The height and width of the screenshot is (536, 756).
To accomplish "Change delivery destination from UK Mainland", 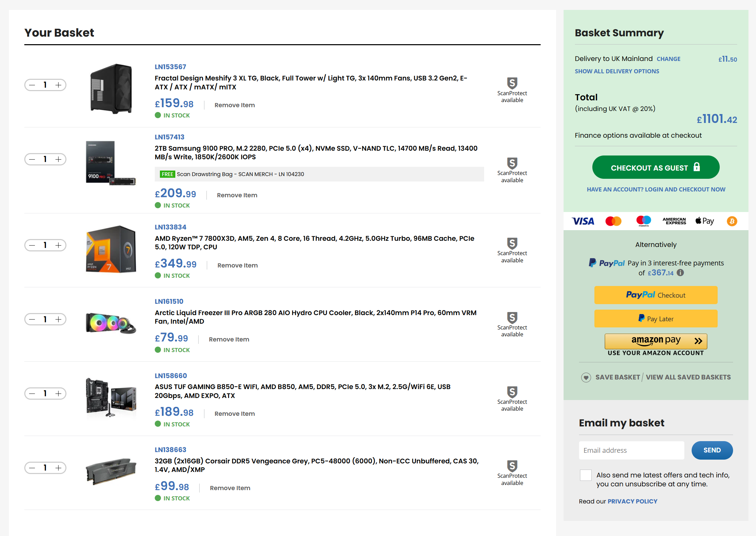I will pos(668,59).
